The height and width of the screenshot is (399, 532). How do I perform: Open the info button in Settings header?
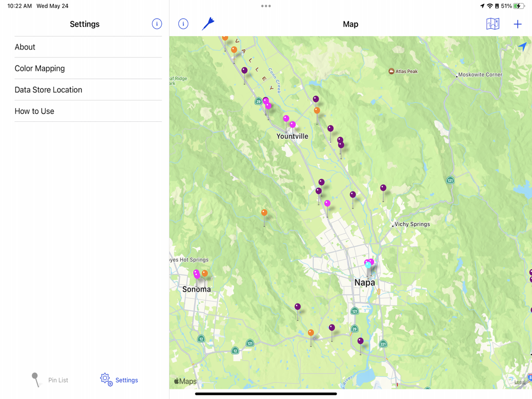(x=157, y=24)
